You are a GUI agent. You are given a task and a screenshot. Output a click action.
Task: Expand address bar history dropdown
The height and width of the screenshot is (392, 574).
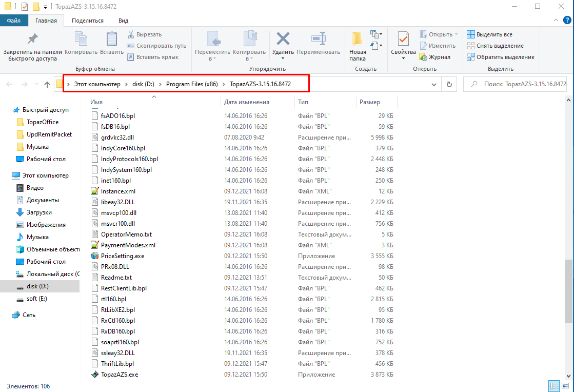click(434, 84)
